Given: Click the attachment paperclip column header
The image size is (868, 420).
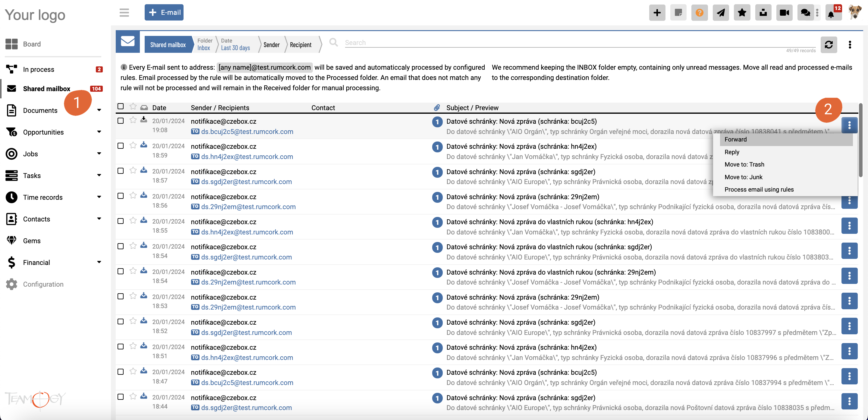Looking at the screenshot, I should point(437,108).
